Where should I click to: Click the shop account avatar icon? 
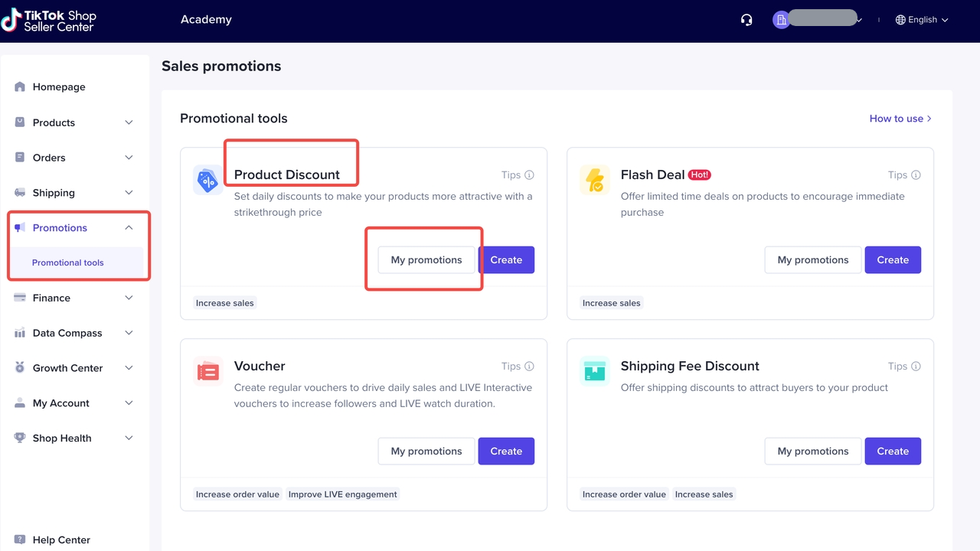pos(781,20)
